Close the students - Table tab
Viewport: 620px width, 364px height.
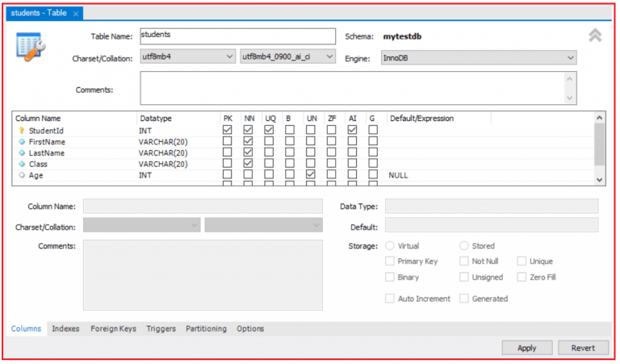(x=76, y=14)
